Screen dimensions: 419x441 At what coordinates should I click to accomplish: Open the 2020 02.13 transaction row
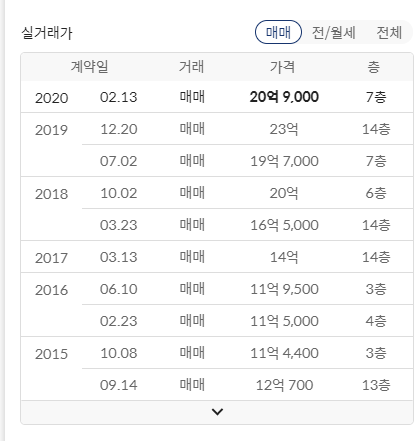point(217,97)
